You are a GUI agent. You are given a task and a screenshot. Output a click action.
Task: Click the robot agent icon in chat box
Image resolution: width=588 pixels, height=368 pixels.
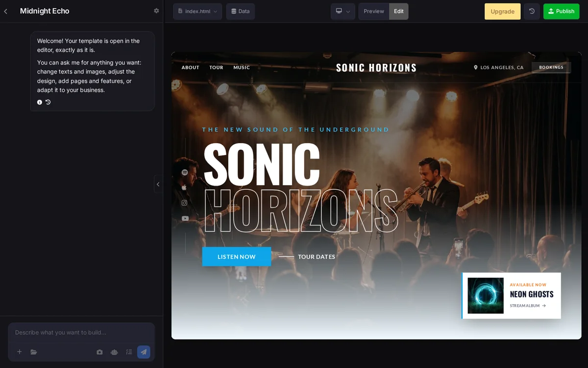114,352
